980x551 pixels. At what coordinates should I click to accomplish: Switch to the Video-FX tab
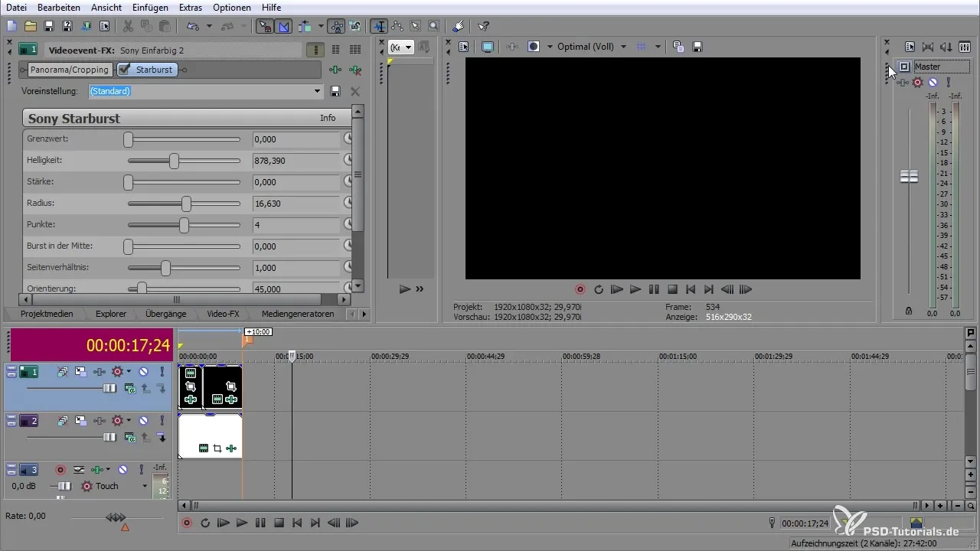click(x=223, y=314)
